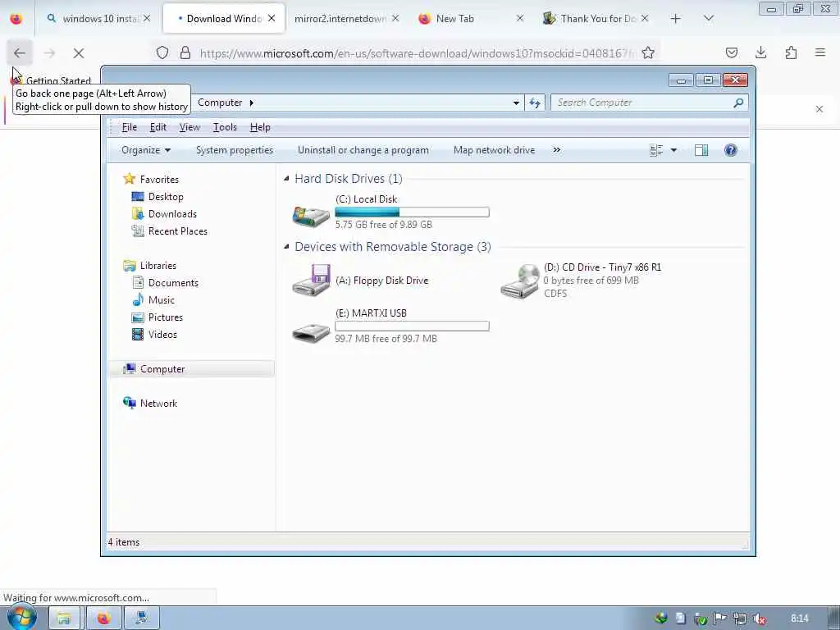Select the E: MARTXI USB drive icon
The width and height of the screenshot is (840, 630).
(x=311, y=332)
